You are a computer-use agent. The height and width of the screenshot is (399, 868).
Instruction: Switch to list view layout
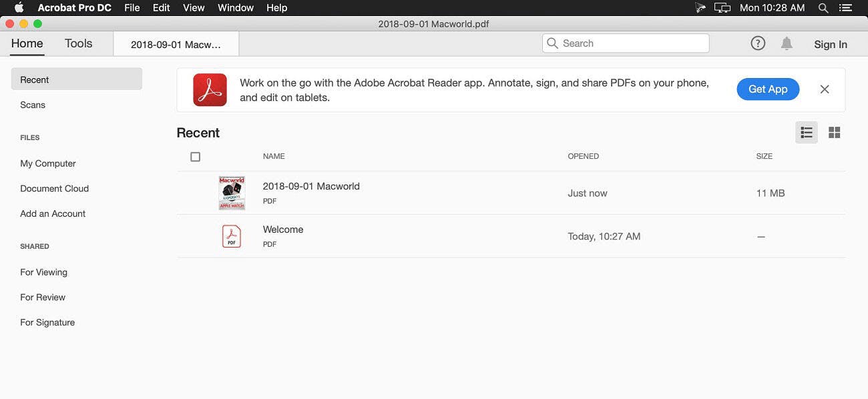click(x=807, y=132)
